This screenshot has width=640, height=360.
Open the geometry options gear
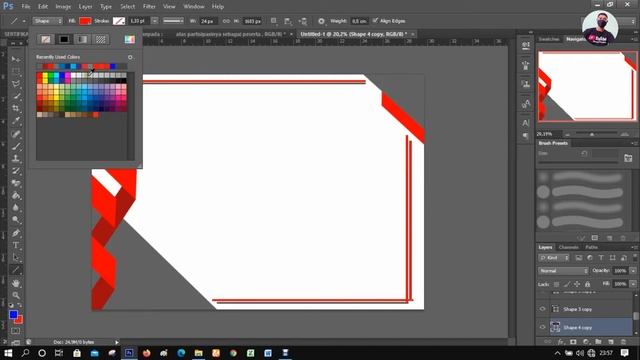coord(321,21)
